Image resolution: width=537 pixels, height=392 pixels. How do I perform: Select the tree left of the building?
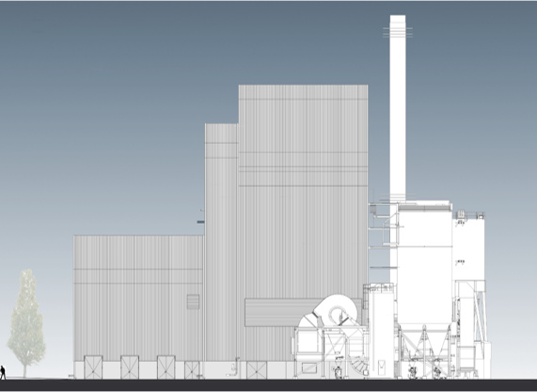click(26, 323)
